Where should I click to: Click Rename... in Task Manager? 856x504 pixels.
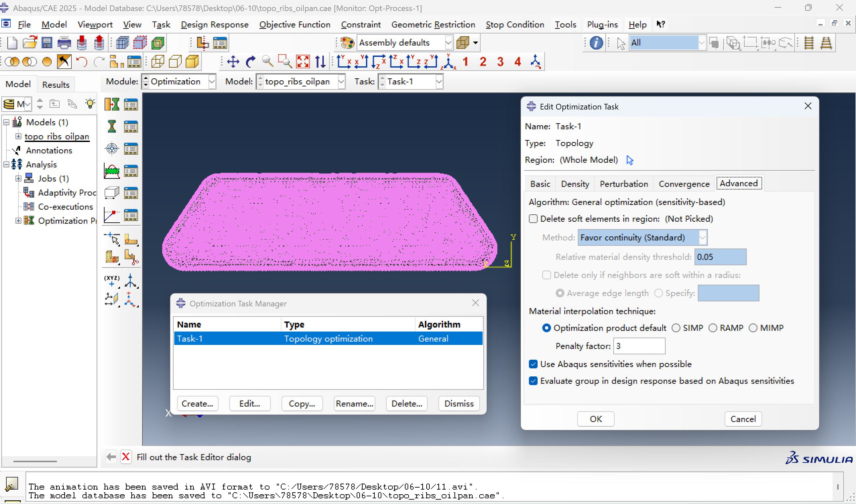[354, 404]
